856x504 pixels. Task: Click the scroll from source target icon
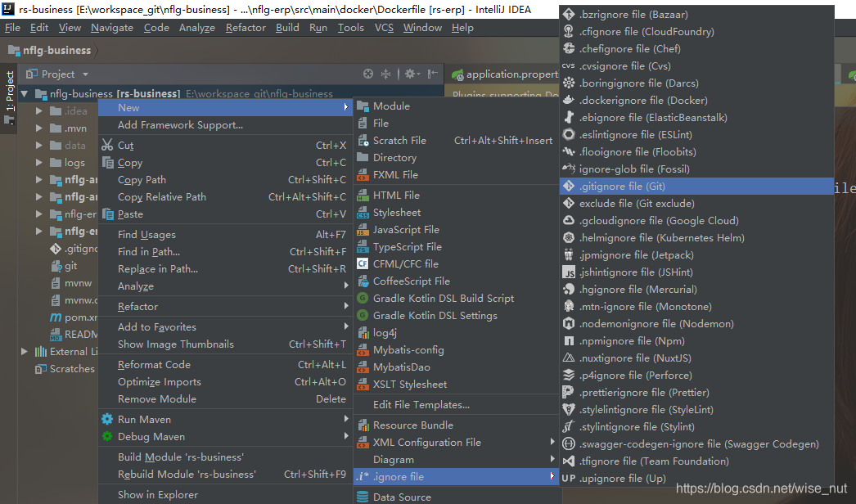point(368,74)
